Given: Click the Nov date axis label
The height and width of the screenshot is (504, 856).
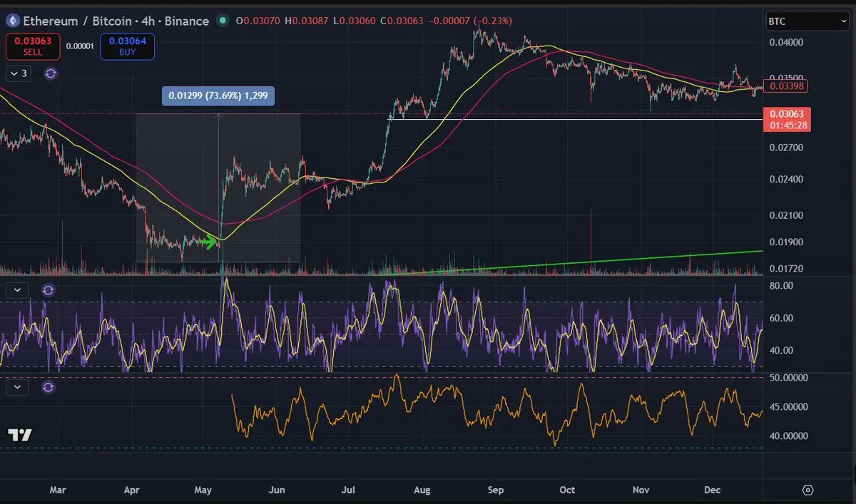Looking at the screenshot, I should click(x=641, y=490).
